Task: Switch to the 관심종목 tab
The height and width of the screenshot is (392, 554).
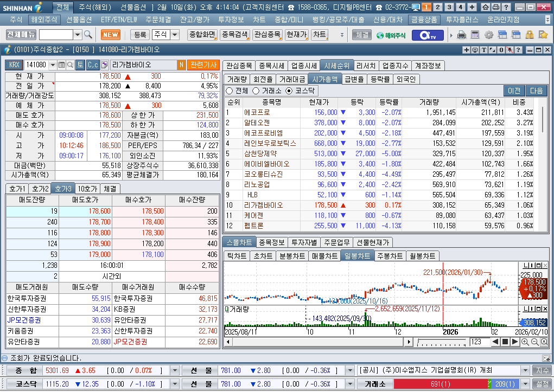Action: pyautogui.click(x=239, y=66)
